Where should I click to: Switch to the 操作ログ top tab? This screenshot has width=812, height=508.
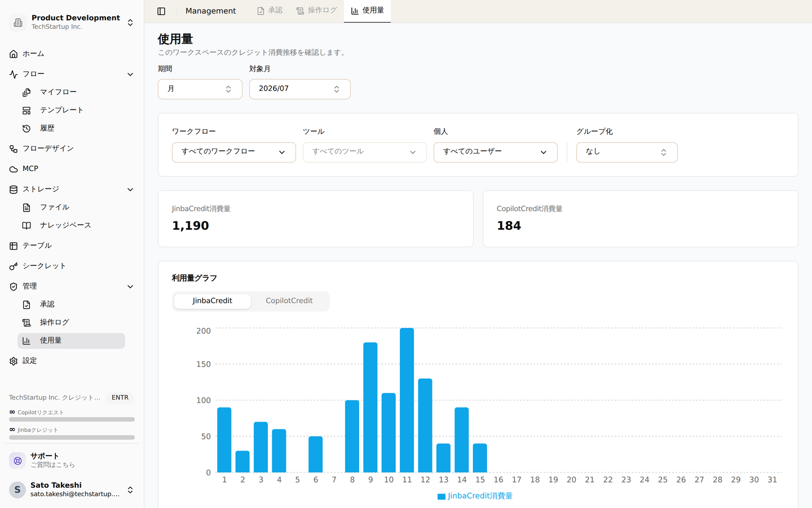(317, 11)
